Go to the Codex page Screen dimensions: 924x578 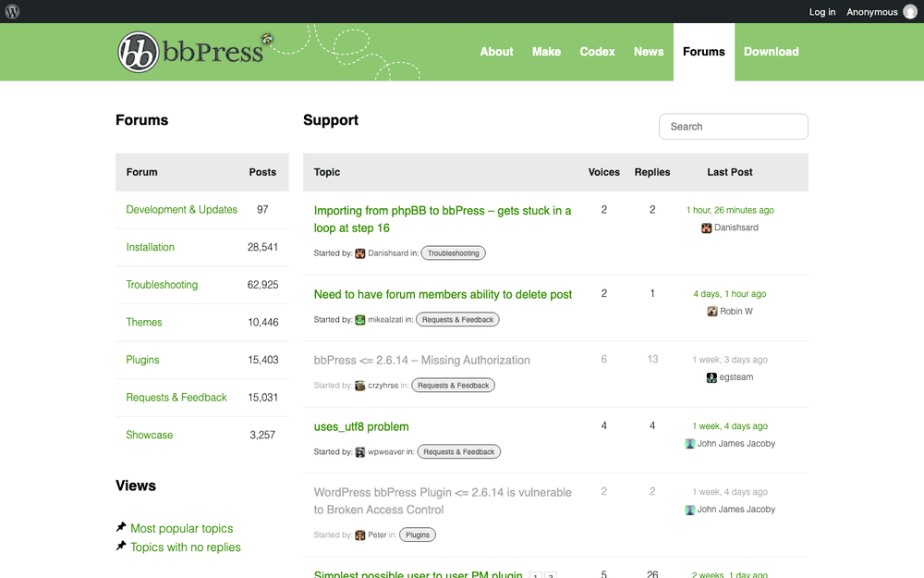[x=597, y=52]
